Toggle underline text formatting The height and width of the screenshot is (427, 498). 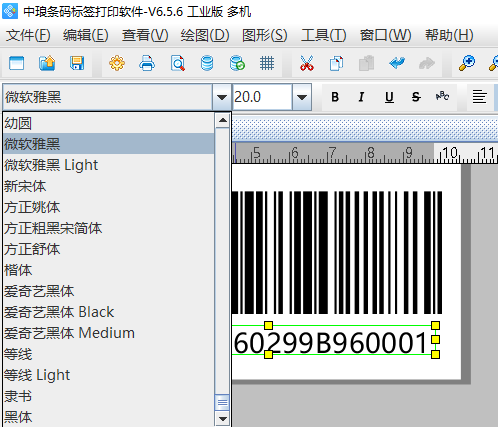click(389, 97)
